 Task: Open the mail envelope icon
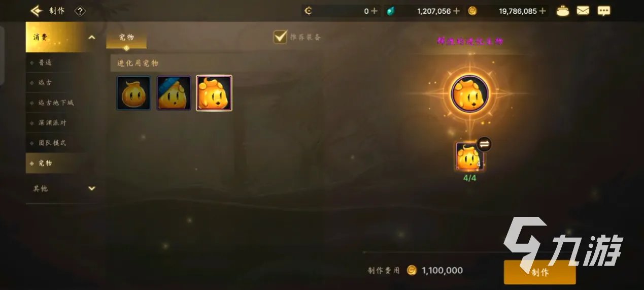(x=583, y=11)
